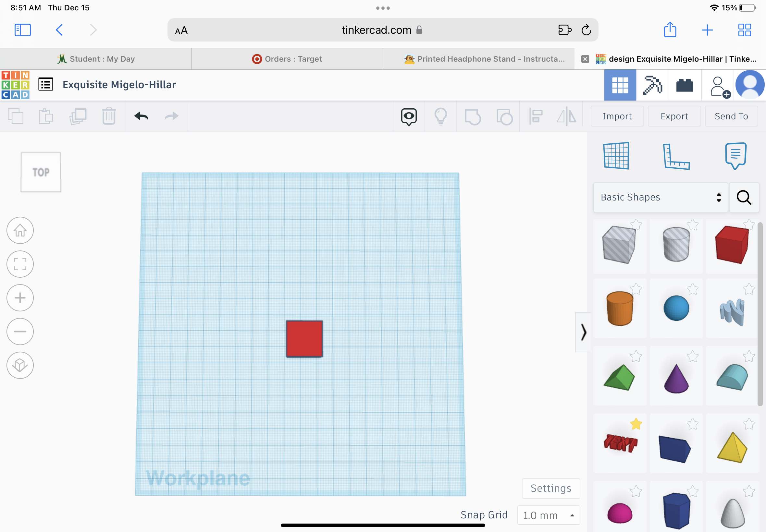This screenshot has height=532, width=766.
Task: Switch to the Student : My Day tab
Action: click(96, 59)
